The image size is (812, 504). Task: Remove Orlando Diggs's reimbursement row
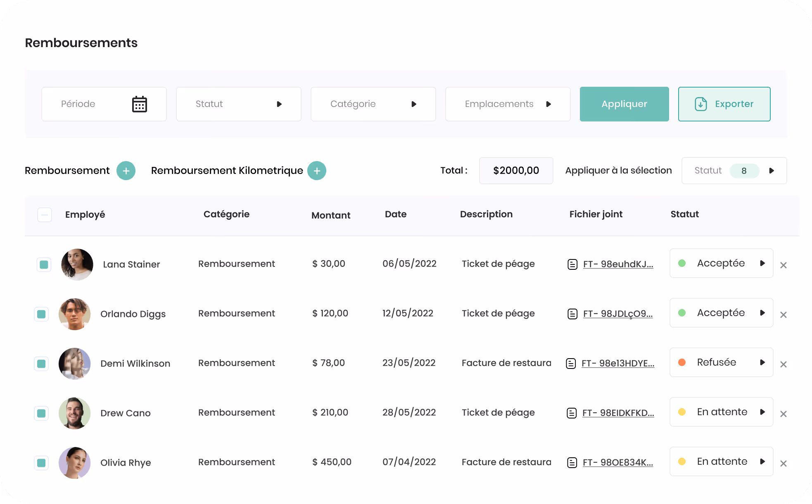(784, 315)
